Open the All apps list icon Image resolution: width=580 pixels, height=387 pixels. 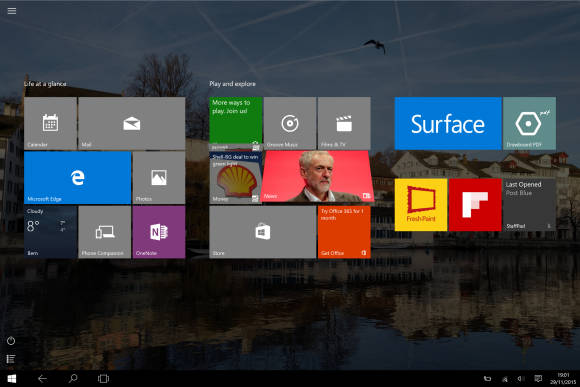coord(11,359)
